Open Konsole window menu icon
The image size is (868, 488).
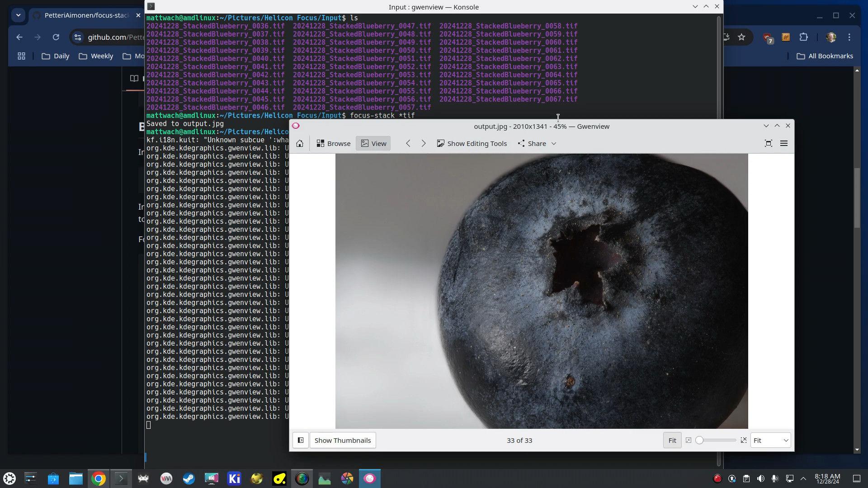[x=151, y=6]
